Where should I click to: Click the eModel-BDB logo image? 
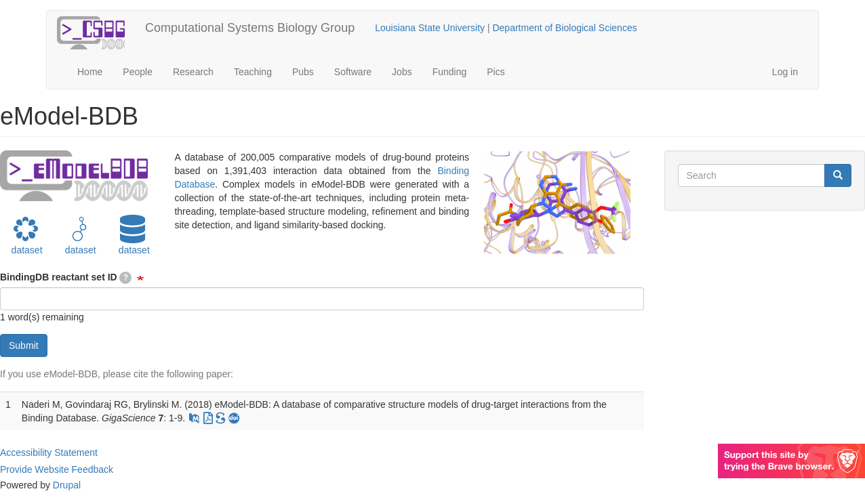pos(74,176)
